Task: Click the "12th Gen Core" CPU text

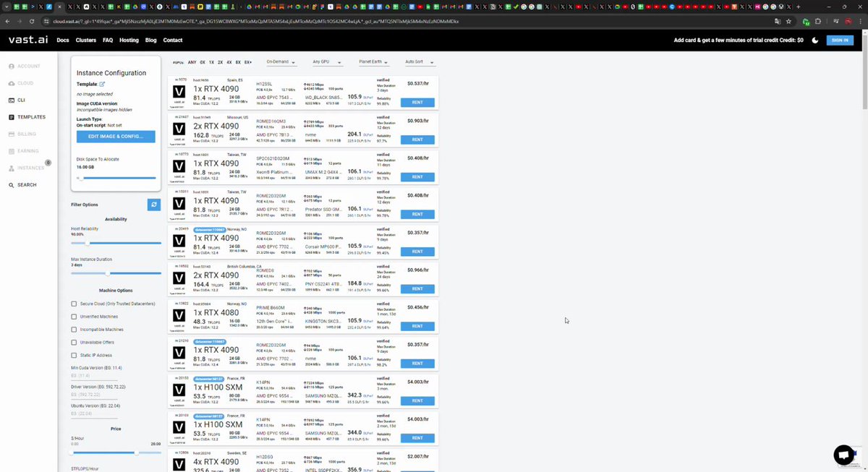Action: point(275,320)
